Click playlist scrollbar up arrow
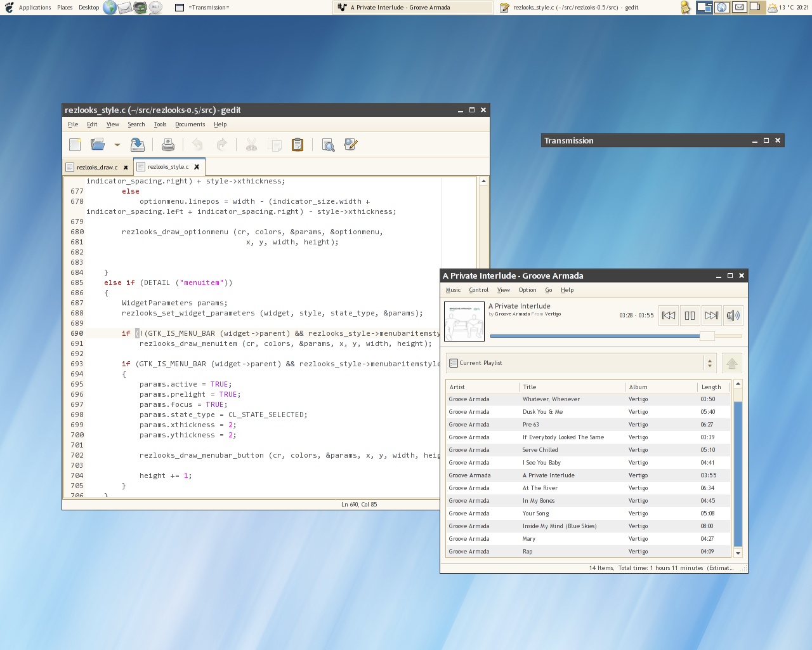The width and height of the screenshot is (812, 650). [738, 384]
